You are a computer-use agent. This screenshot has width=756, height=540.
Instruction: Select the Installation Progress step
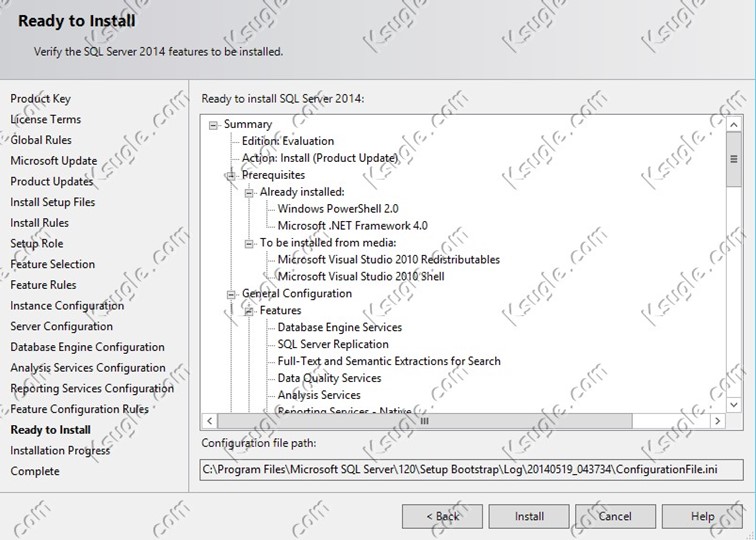tap(60, 451)
